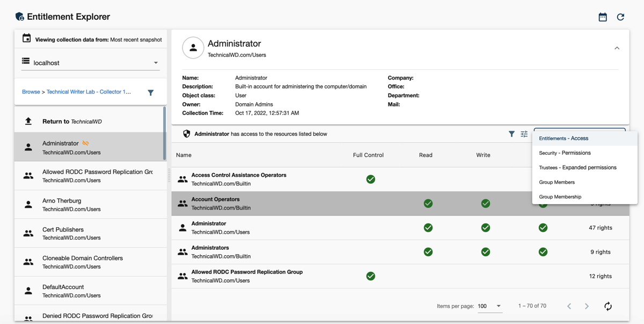Open Technical Writer Lab - Collector breadcrumb
This screenshot has width=644, height=324.
[x=89, y=92]
